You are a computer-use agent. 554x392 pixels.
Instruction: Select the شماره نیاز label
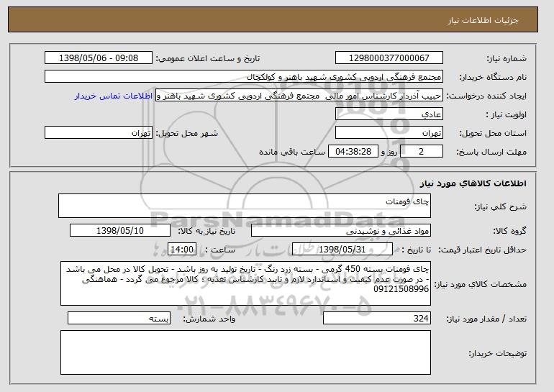click(507, 58)
